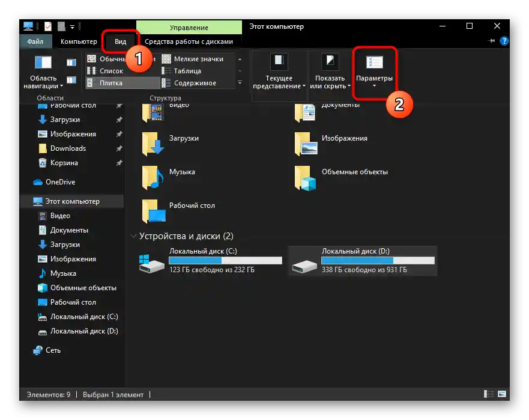
Task: Select Сеть in navigation pane
Action: point(53,350)
